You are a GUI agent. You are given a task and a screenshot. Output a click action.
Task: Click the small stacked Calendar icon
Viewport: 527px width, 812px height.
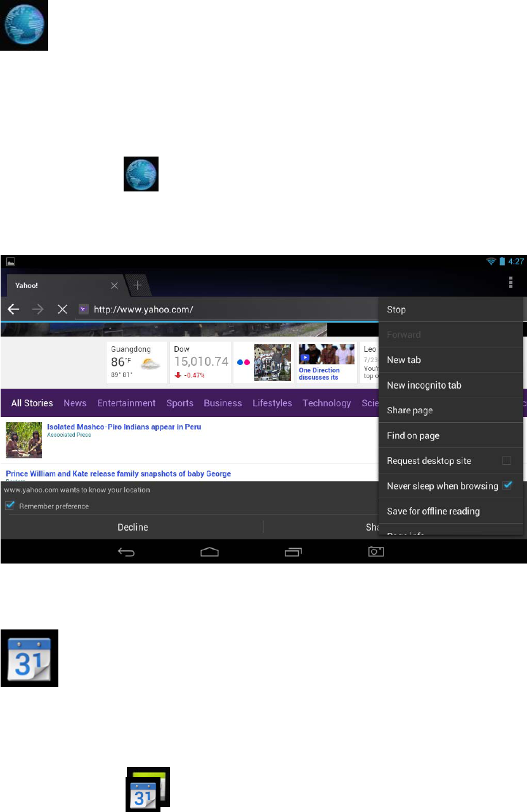point(147,789)
